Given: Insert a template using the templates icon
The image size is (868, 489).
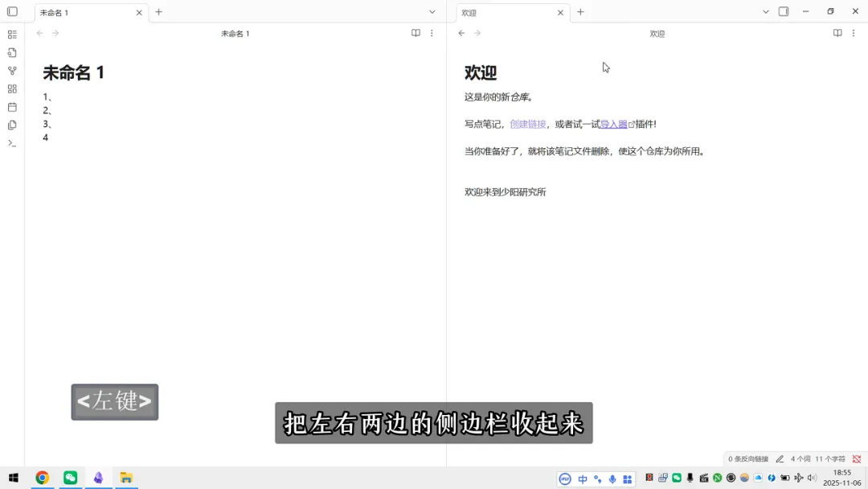Looking at the screenshot, I should [x=12, y=125].
